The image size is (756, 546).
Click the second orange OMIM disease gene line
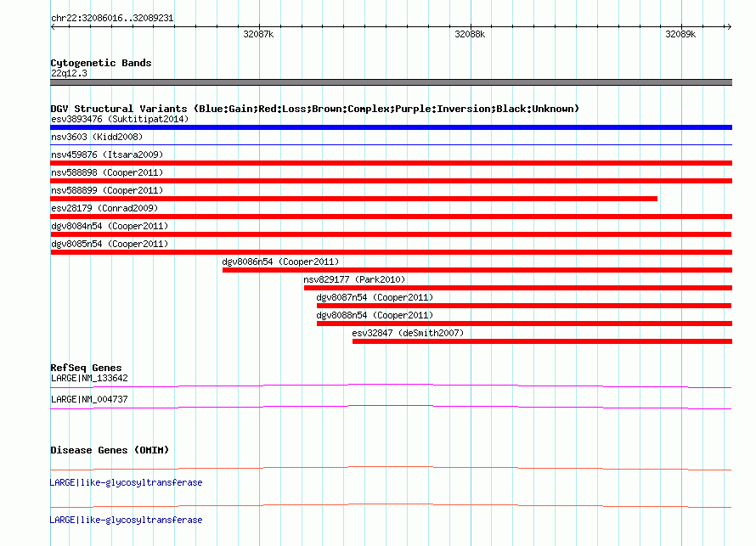click(x=391, y=505)
